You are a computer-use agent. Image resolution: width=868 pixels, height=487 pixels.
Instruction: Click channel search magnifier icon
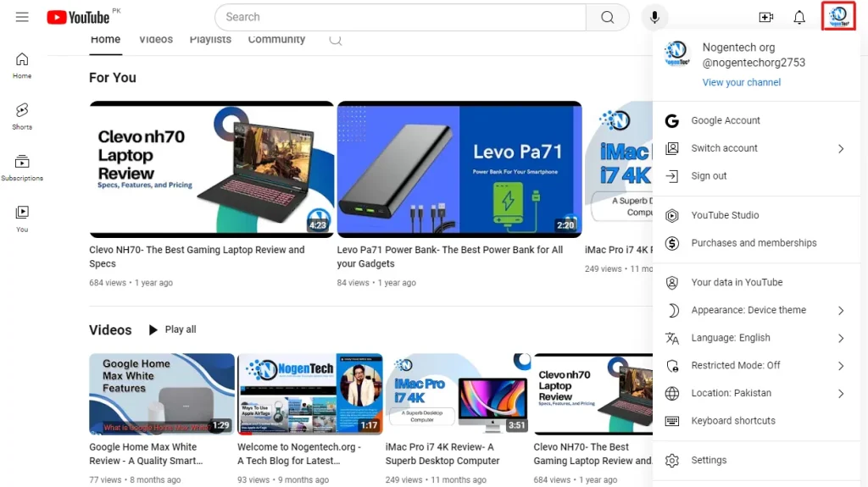click(x=336, y=40)
